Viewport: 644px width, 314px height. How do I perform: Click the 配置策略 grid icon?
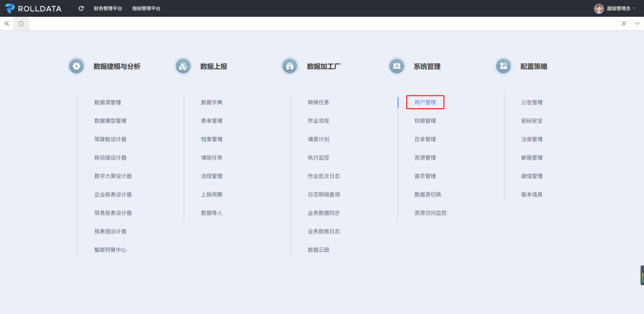tap(503, 66)
